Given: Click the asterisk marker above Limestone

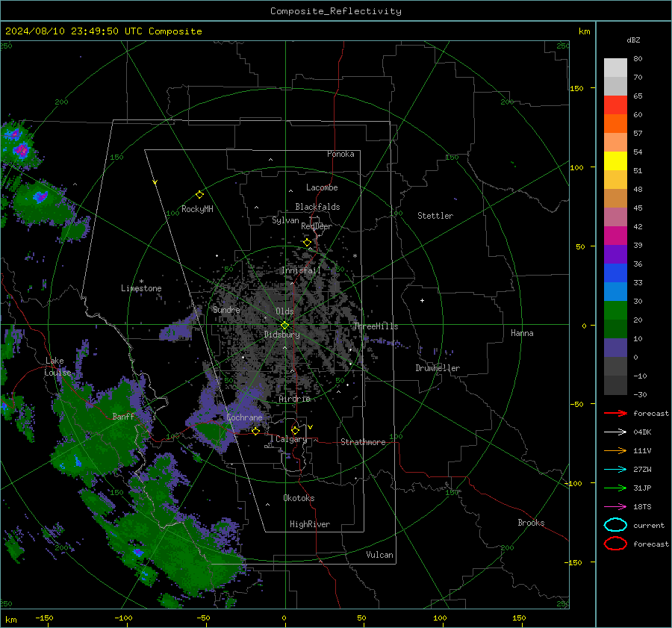Looking at the screenshot, I should coord(141,282).
